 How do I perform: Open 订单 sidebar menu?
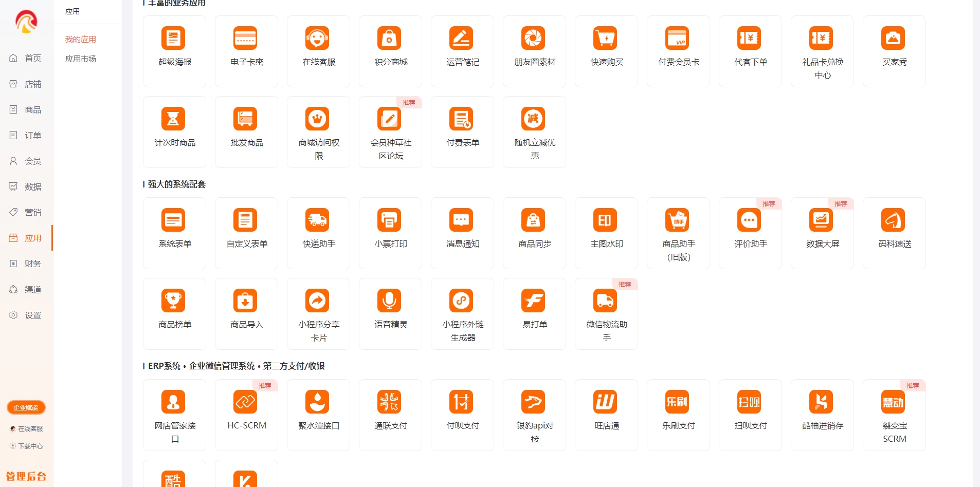point(26,135)
